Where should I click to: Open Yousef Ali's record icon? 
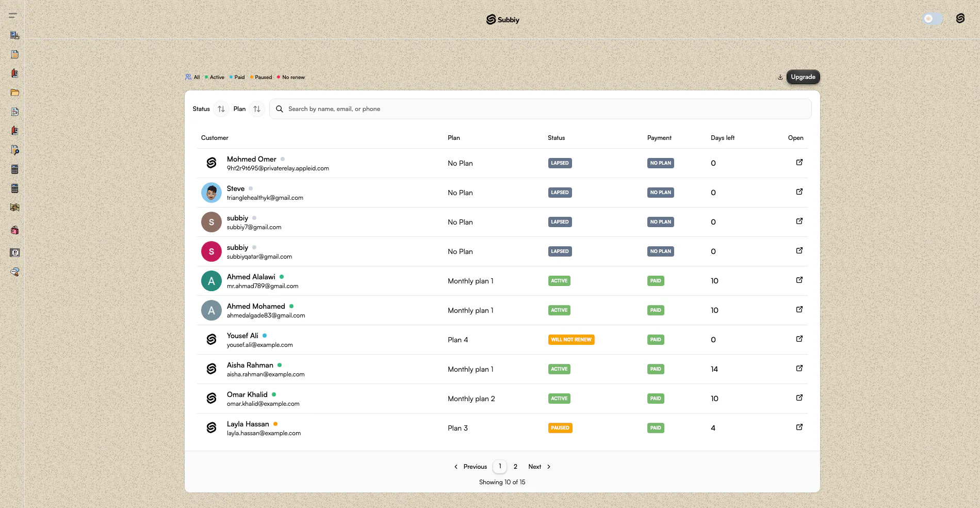coord(799,339)
